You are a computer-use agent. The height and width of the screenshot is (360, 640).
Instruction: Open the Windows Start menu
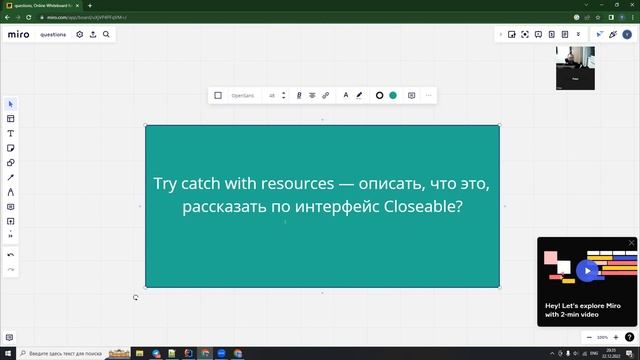click(x=8, y=353)
